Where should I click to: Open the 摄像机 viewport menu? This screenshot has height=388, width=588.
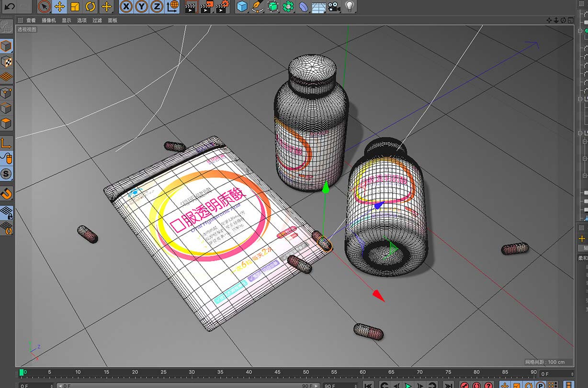click(x=49, y=21)
